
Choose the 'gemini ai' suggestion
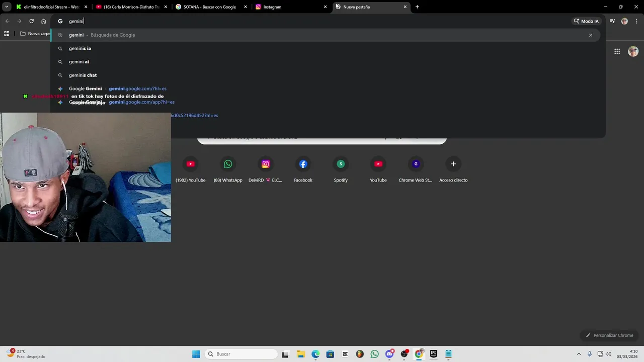click(x=325, y=62)
